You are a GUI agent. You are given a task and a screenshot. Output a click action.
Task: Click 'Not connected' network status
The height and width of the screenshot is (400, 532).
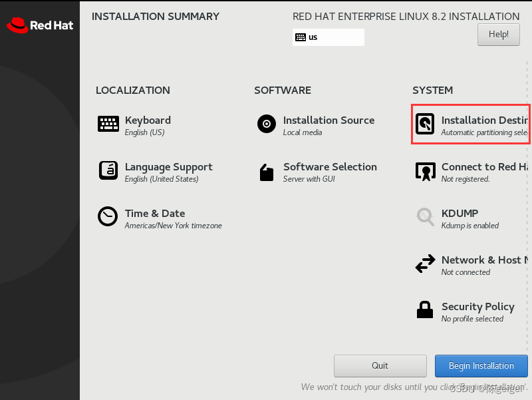pos(465,272)
